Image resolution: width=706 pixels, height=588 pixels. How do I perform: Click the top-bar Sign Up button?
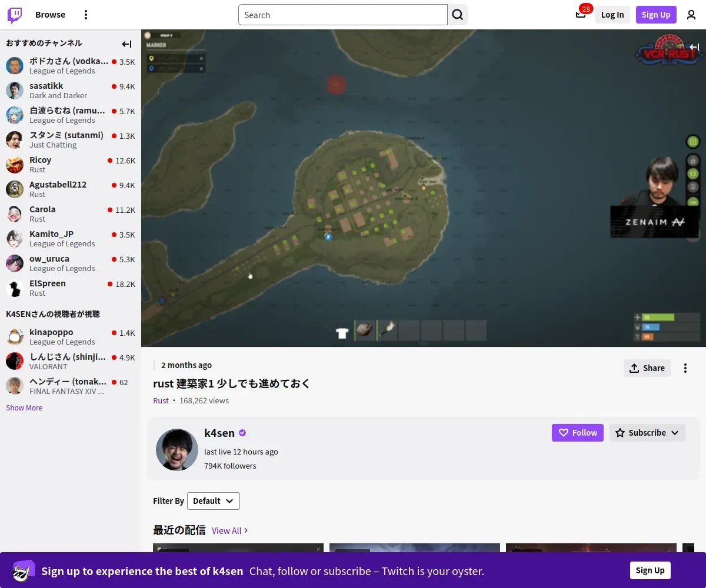(x=656, y=15)
